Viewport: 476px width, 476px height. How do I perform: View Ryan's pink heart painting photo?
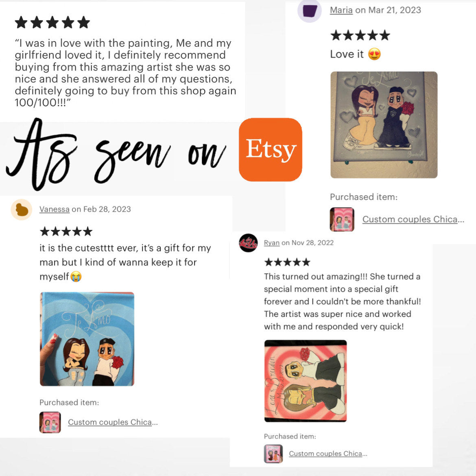point(306,381)
